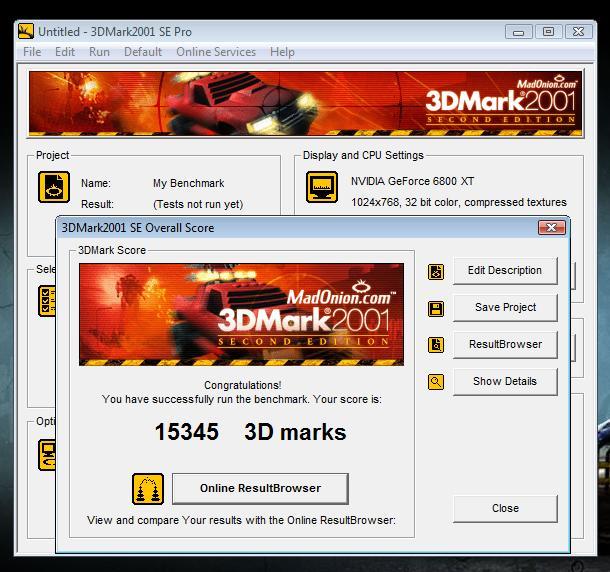This screenshot has width=610, height=572.
Task: Open the Help menu
Action: (x=282, y=52)
